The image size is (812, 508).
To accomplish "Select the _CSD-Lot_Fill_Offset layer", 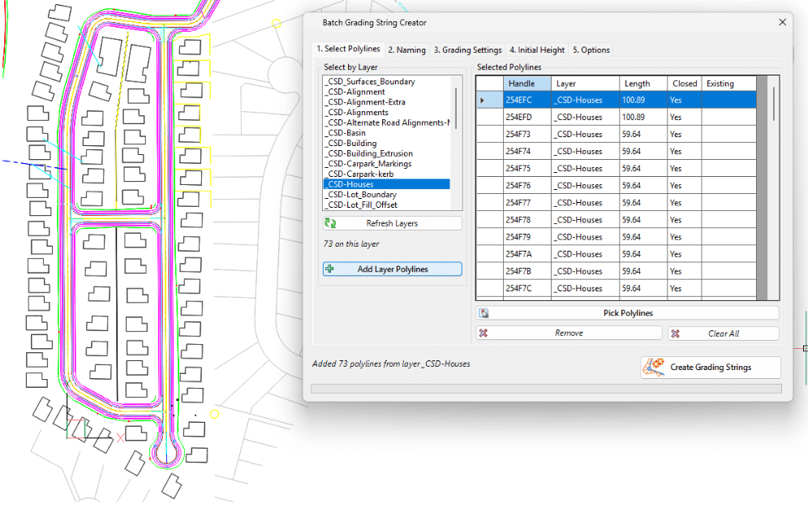I will point(387,205).
